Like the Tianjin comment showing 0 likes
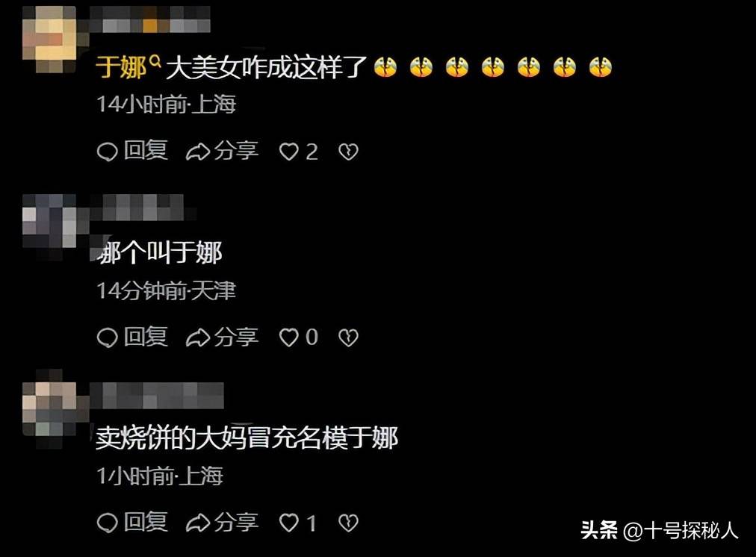 pos(289,337)
